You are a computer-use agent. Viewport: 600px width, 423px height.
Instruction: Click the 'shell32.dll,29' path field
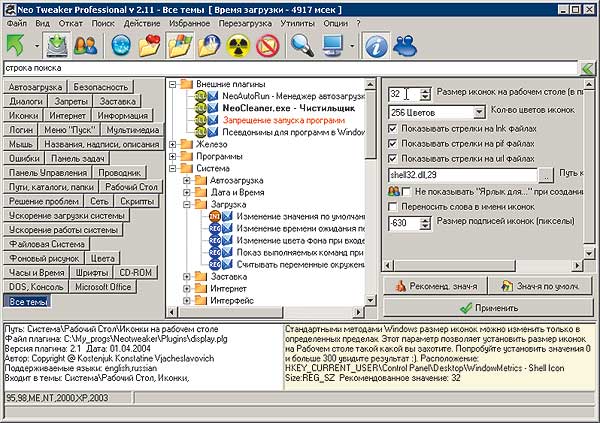[x=463, y=175]
